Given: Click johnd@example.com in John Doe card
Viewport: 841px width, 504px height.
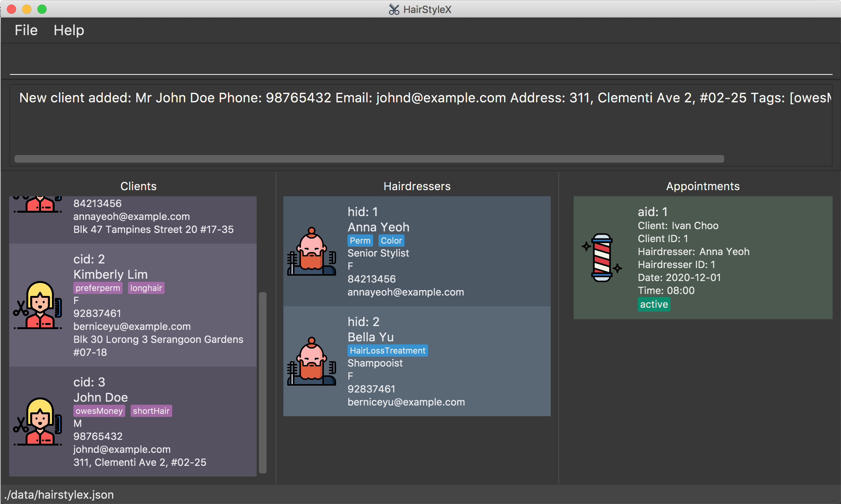Looking at the screenshot, I should pos(122,449).
